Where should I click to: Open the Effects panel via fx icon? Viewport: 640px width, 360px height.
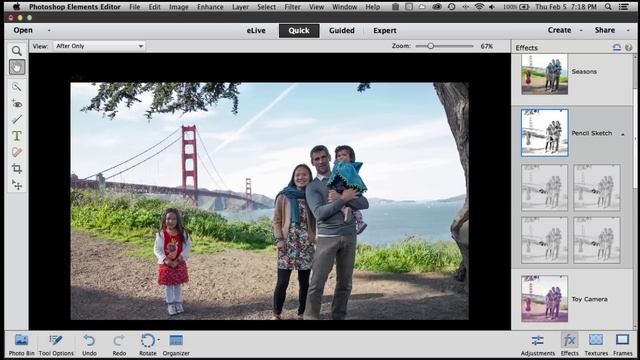(569, 345)
